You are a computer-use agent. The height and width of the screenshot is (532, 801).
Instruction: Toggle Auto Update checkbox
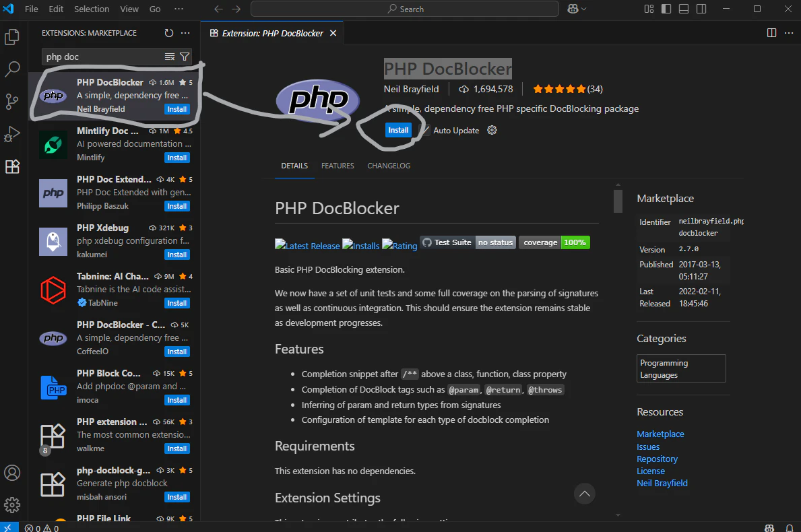[x=425, y=130]
